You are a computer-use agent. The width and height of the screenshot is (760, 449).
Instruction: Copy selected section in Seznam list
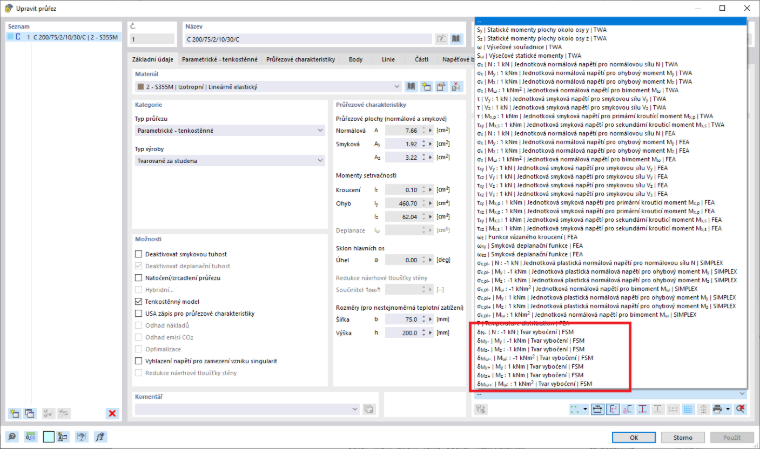pyautogui.click(x=30, y=414)
